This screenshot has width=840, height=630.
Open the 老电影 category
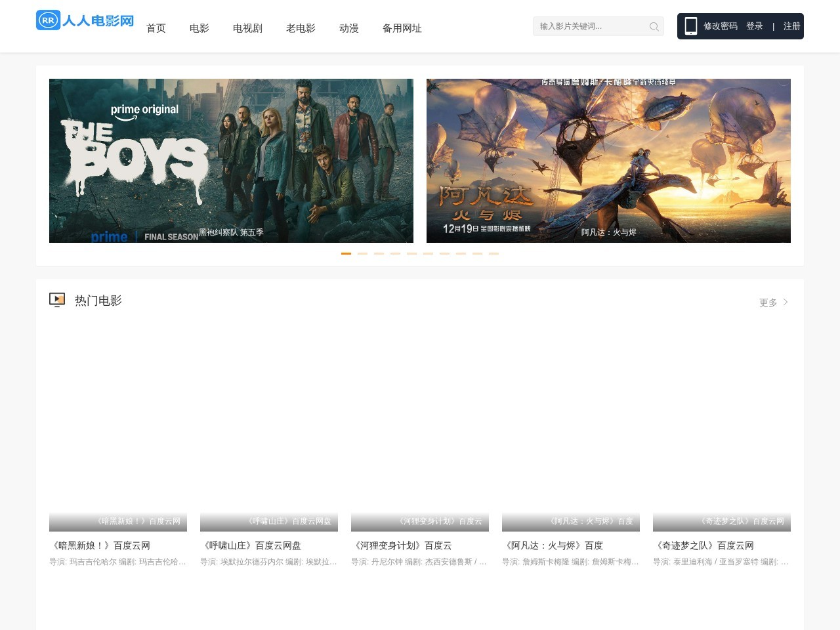[x=301, y=28]
